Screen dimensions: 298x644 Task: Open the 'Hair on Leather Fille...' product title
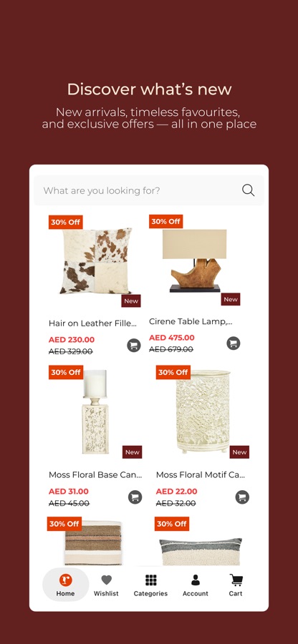(92, 323)
